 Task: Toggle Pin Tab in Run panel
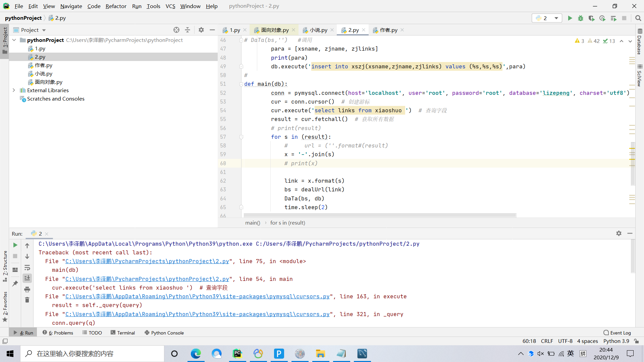click(15, 284)
